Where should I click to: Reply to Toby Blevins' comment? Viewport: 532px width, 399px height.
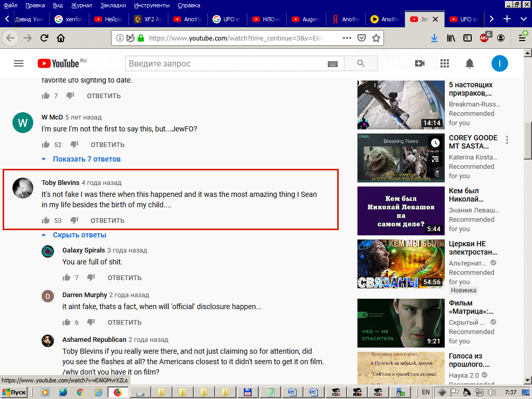pyautogui.click(x=108, y=220)
